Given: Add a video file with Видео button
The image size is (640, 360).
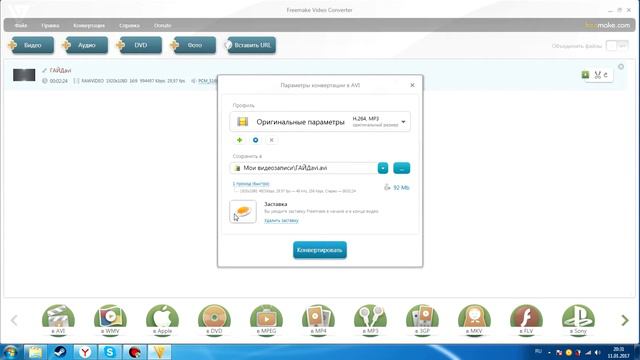Looking at the screenshot, I should (x=32, y=45).
